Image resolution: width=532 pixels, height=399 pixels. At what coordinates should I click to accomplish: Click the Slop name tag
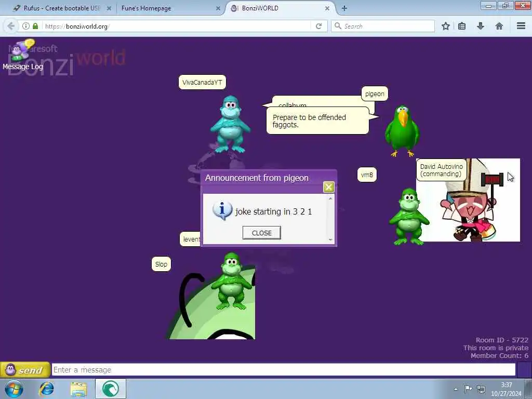coord(161,264)
